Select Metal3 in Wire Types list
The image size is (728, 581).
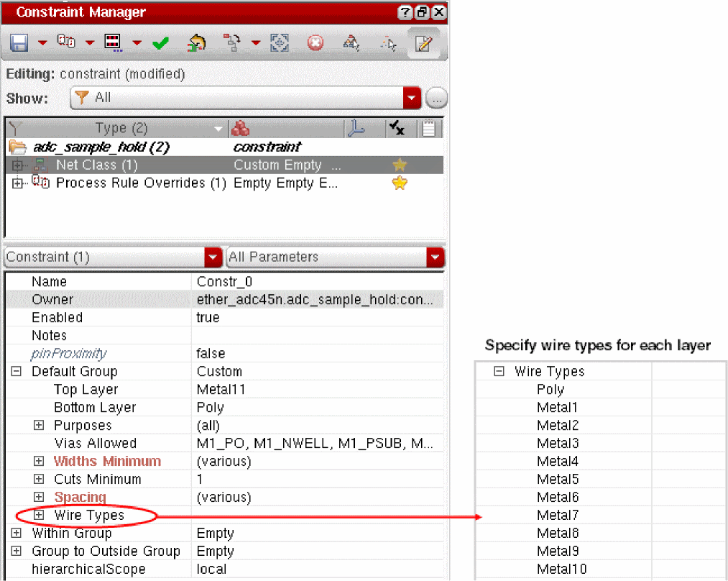558,443
